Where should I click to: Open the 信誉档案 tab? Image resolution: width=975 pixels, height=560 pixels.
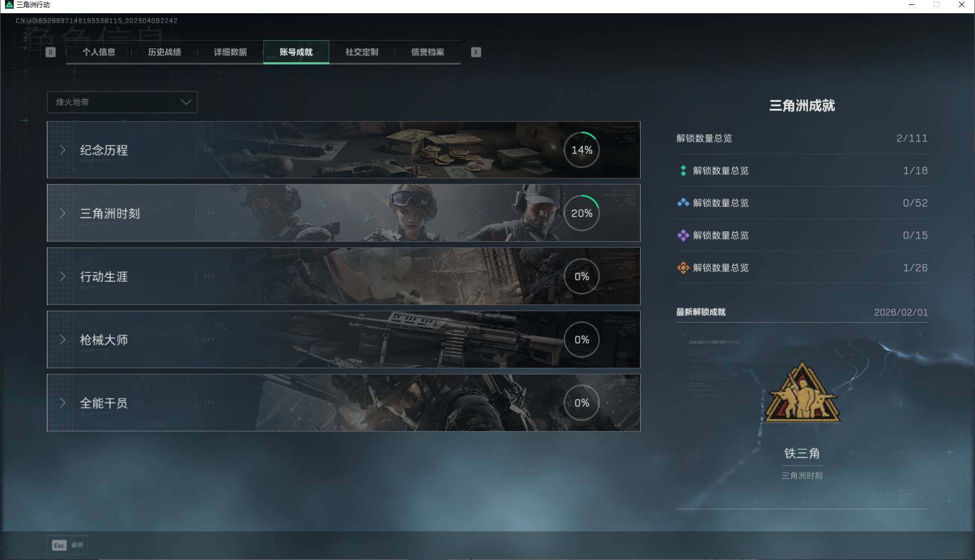pos(427,52)
